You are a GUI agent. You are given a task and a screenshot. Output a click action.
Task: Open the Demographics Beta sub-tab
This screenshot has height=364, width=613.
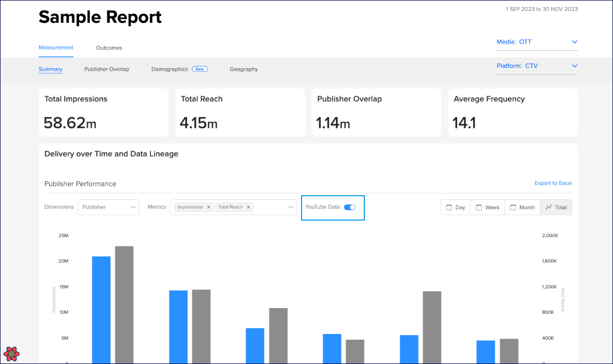pyautogui.click(x=179, y=69)
